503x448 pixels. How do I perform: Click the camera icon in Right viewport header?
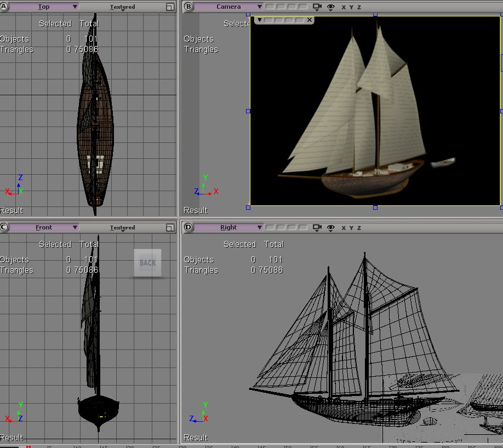click(x=317, y=227)
